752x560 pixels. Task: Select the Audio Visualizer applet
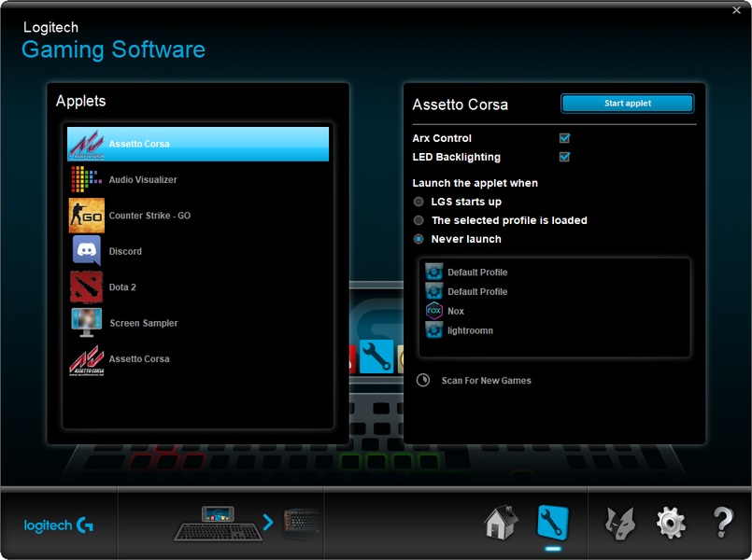[x=142, y=180]
